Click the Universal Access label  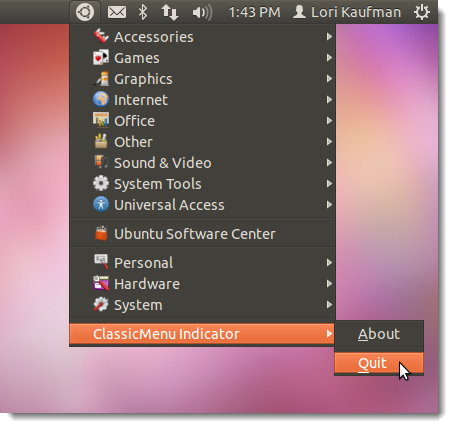pyautogui.click(x=169, y=205)
